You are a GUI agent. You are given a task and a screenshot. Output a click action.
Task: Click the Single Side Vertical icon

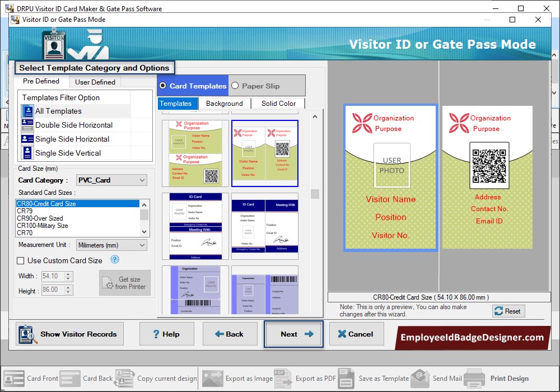(27, 153)
